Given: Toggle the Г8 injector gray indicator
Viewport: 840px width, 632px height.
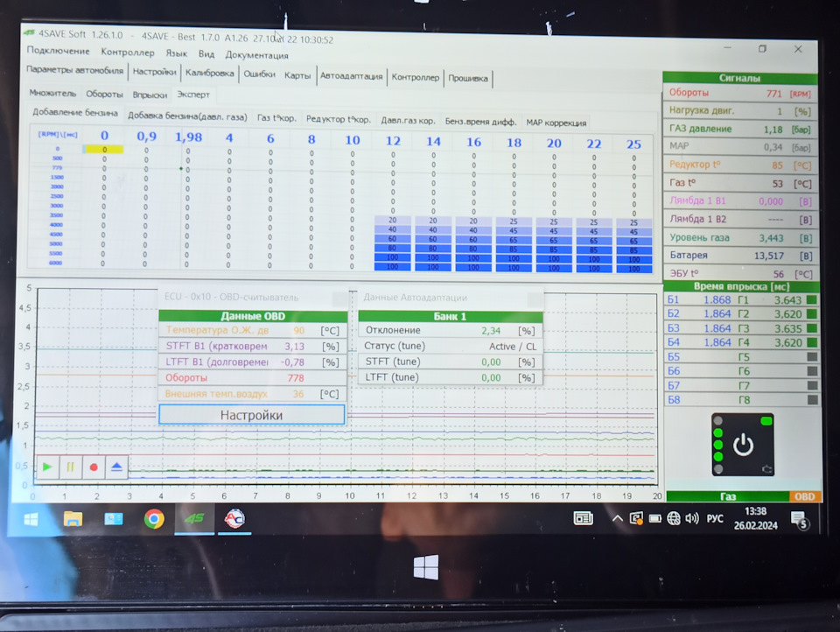Looking at the screenshot, I should click(x=813, y=400).
